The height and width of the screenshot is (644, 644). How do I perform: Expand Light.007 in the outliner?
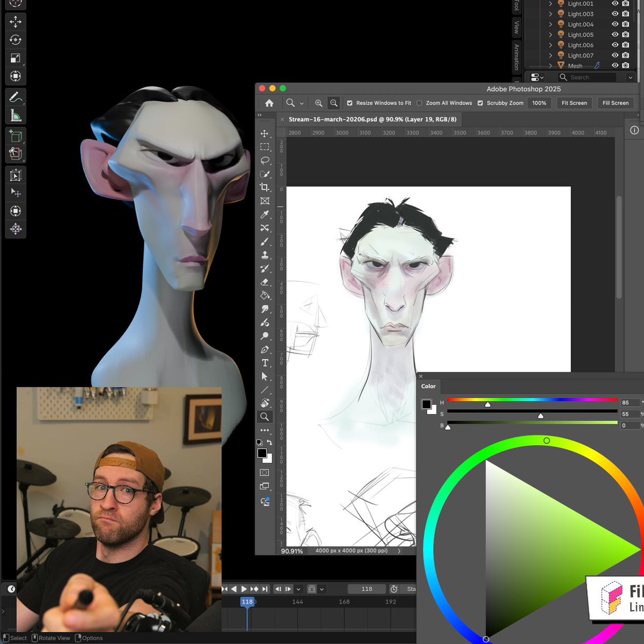coord(550,55)
